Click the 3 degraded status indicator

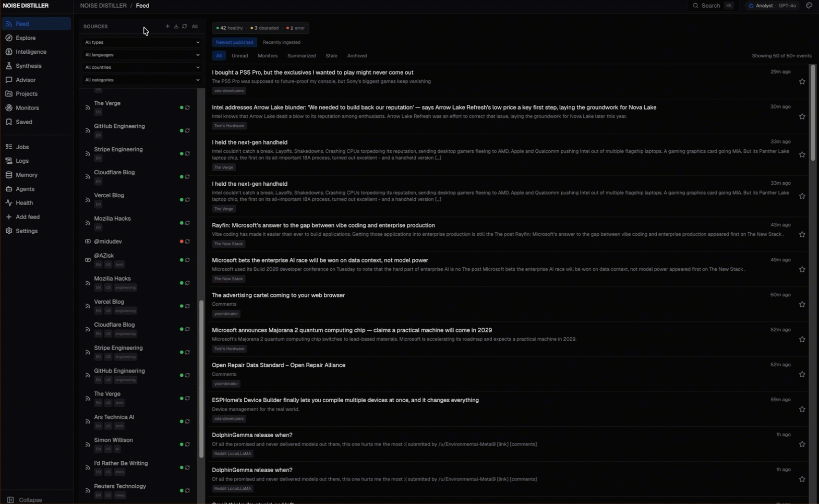[x=264, y=28]
